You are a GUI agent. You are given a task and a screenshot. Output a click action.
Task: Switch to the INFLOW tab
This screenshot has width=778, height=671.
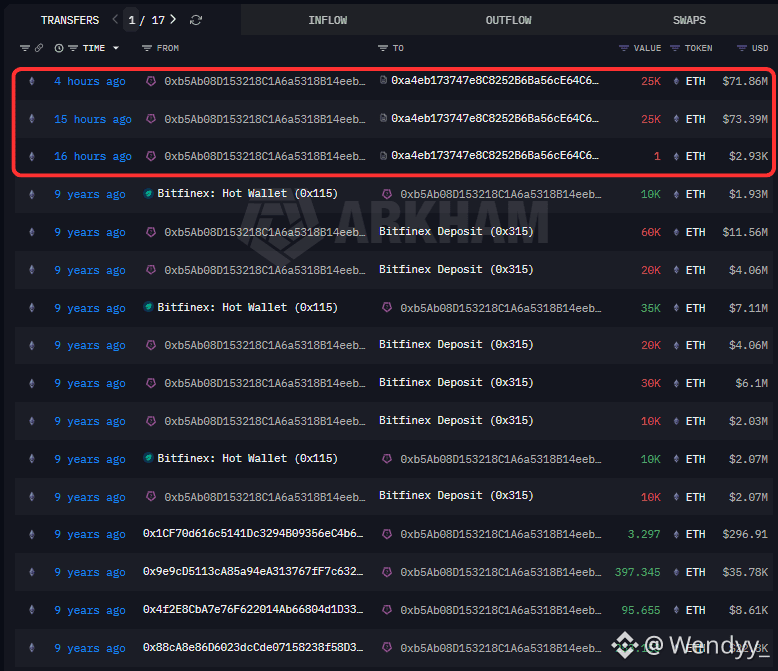tap(328, 20)
